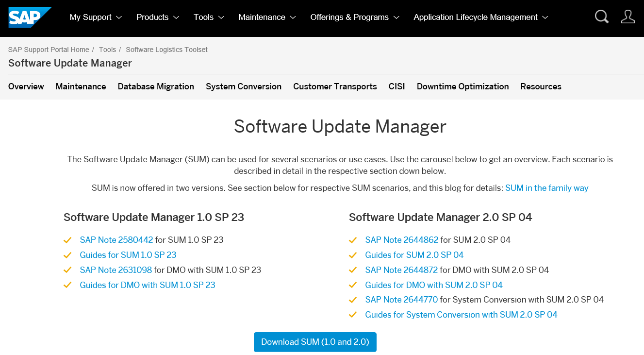Expand the Maintenance dropdown in top bar
This screenshot has height=355, width=644.
pos(267,17)
